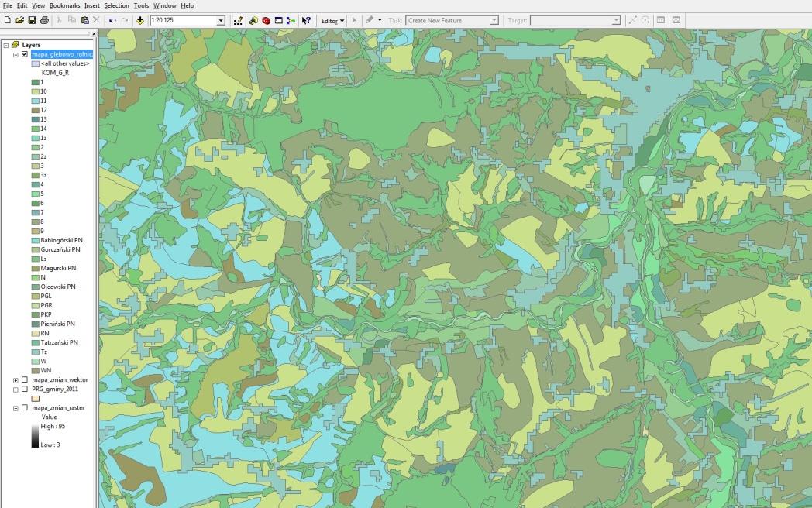Click the KOM_G_R field heading
Screen dimensions: 812x508
(55, 73)
